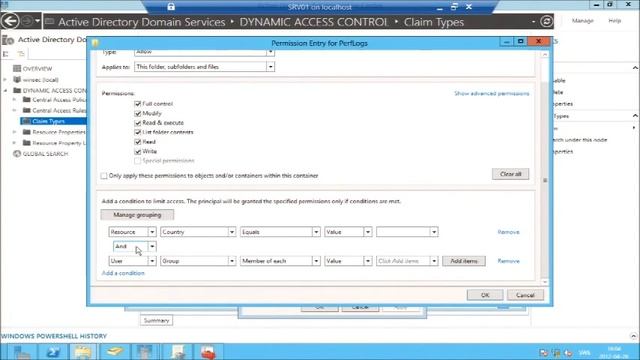Select Central Access Rules tree node
640x360 pixels.
click(59, 111)
